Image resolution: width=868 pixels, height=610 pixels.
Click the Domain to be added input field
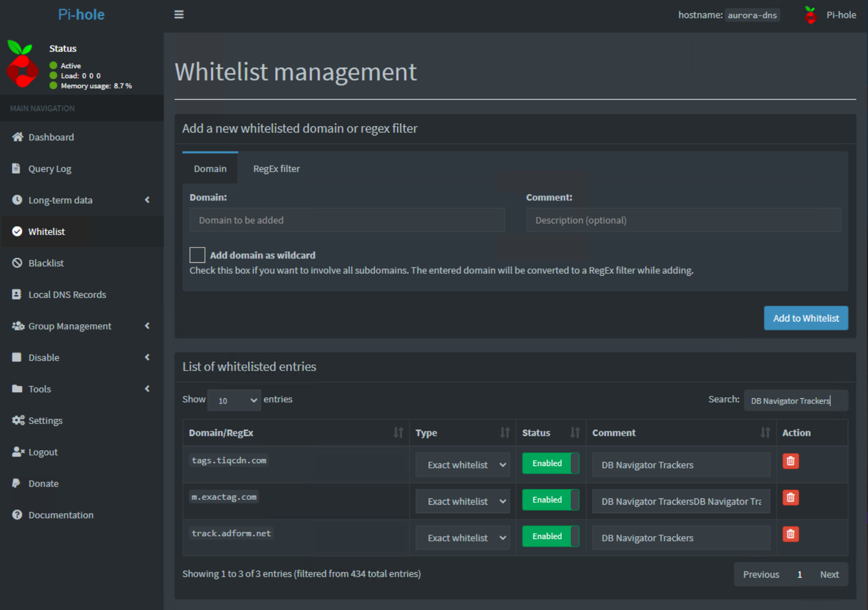point(347,220)
